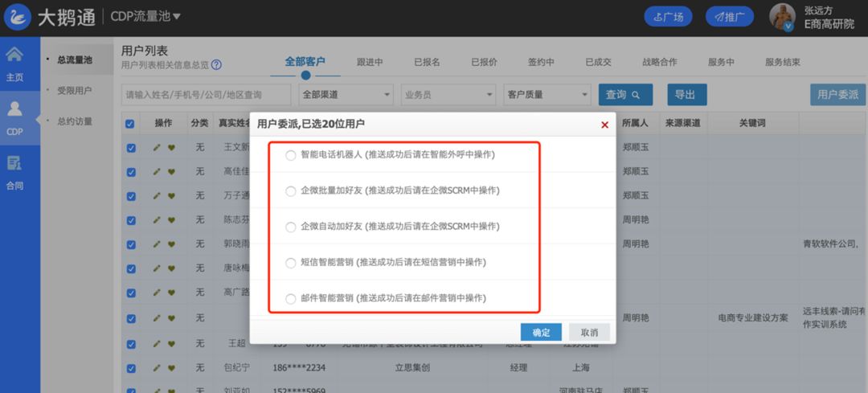Click the pencil edit icon in 包纪宁 row
868x393 pixels.
tap(157, 367)
